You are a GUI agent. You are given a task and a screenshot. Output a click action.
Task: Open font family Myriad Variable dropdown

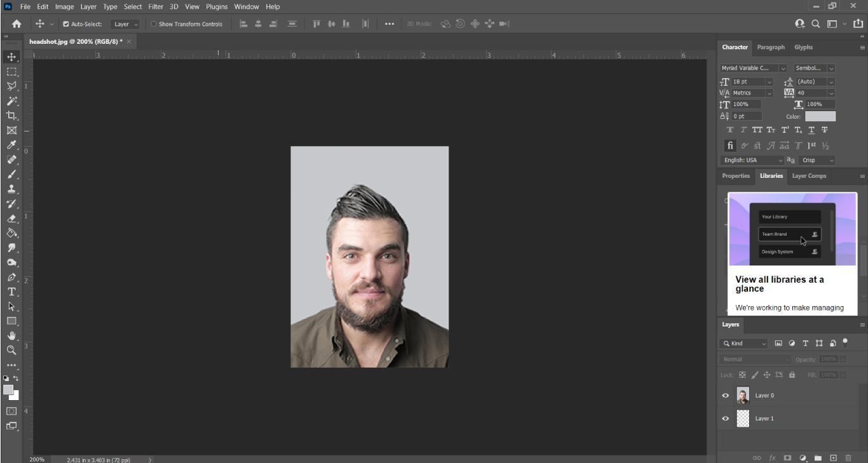(754, 68)
